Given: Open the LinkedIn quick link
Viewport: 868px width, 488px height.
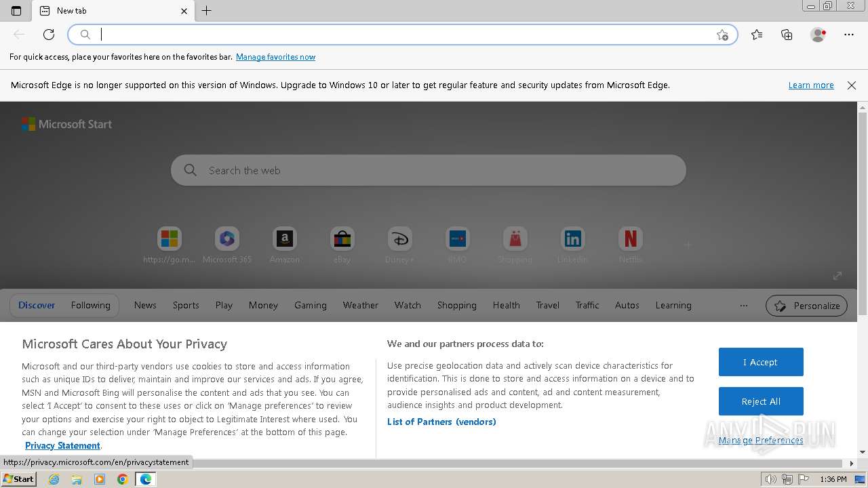Looking at the screenshot, I should (572, 245).
